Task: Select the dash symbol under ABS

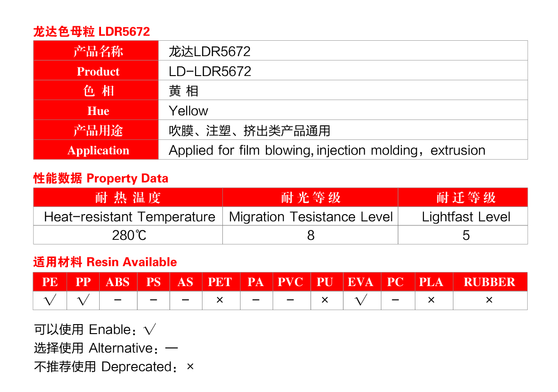Action: 118,300
